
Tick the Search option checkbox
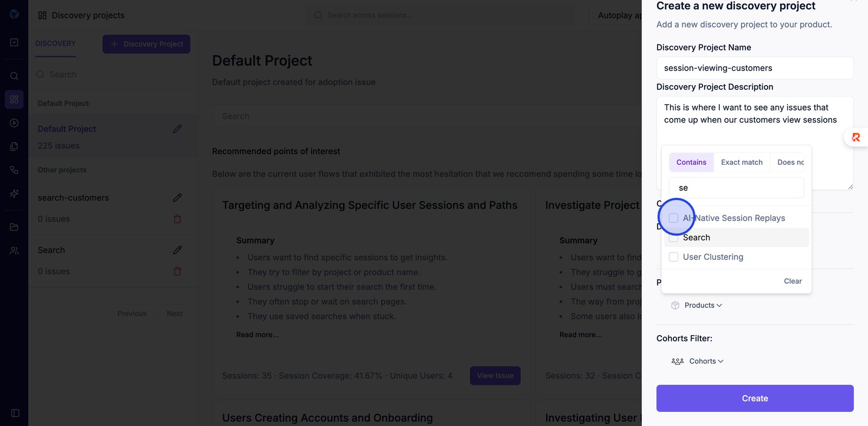point(674,237)
